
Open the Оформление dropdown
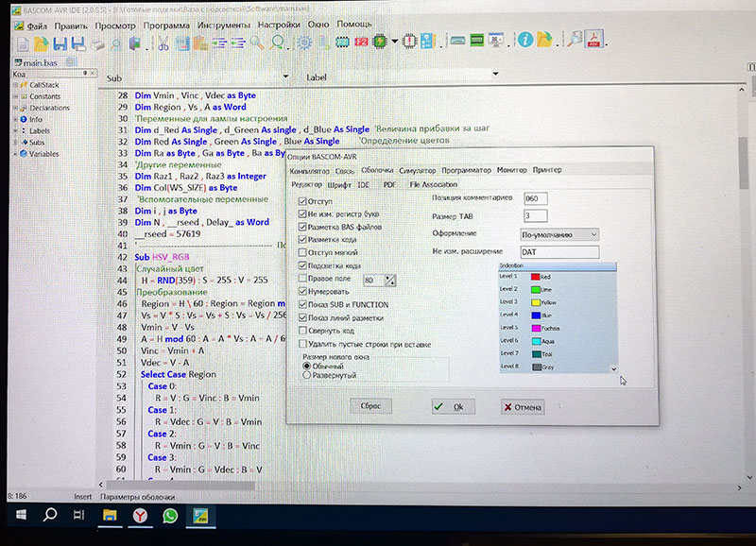point(559,234)
